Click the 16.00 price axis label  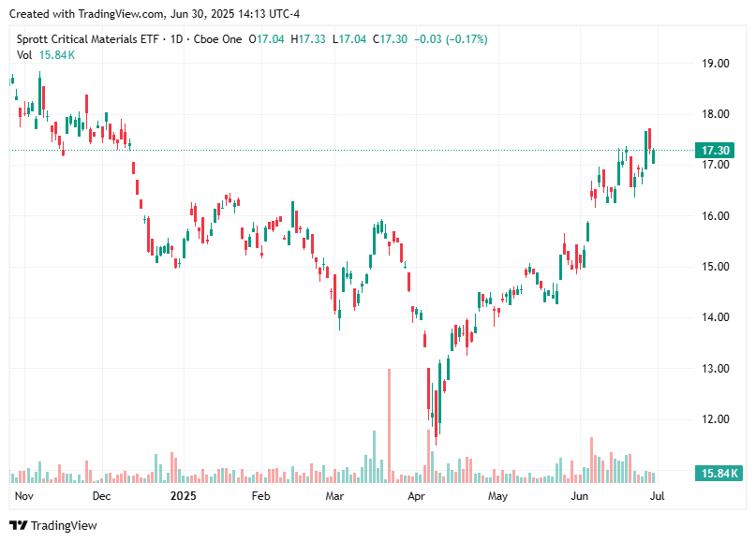point(715,216)
